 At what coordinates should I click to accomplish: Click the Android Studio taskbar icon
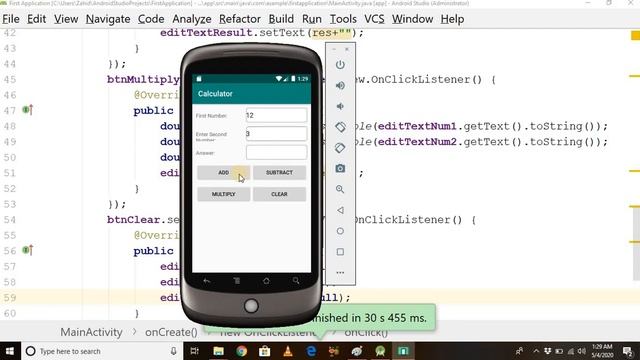[380, 351]
